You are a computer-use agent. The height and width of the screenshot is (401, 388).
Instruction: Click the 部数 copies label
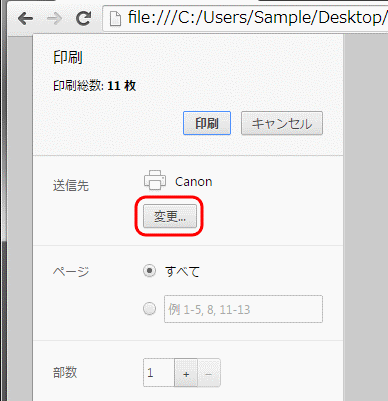coord(65,372)
